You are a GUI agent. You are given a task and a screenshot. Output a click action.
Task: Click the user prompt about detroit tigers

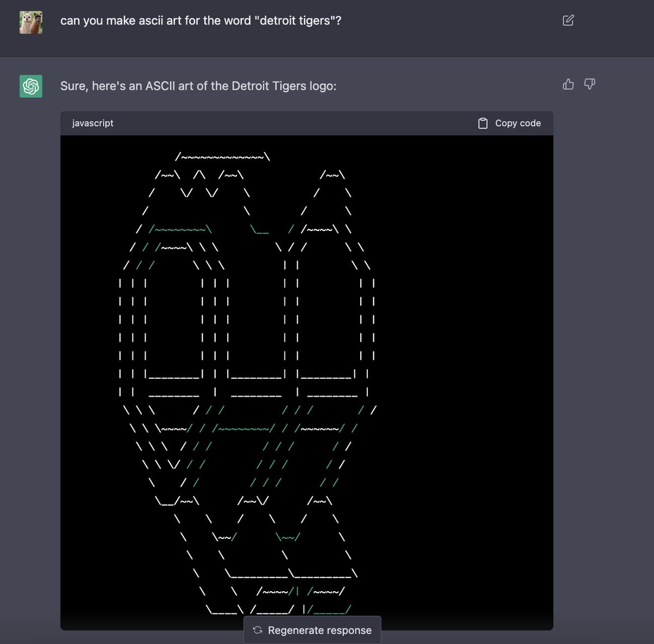(201, 21)
